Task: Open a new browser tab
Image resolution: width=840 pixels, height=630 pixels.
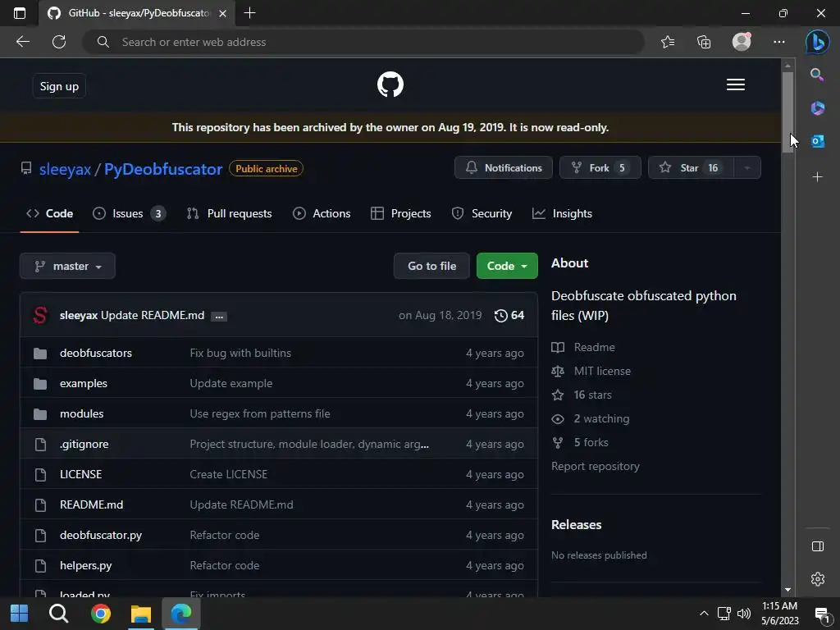Action: (x=249, y=13)
